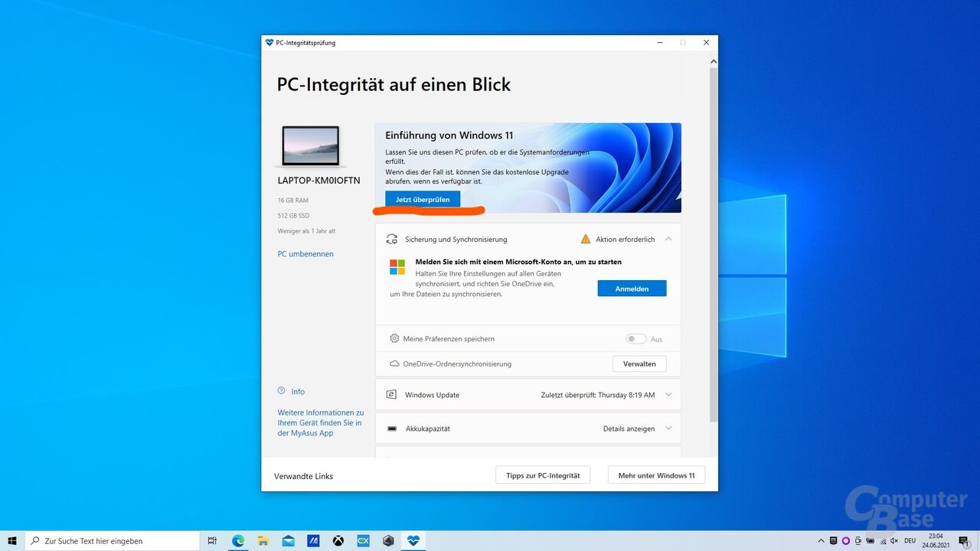Click the gear icon beside Meine Präferenzen speichern

[394, 338]
